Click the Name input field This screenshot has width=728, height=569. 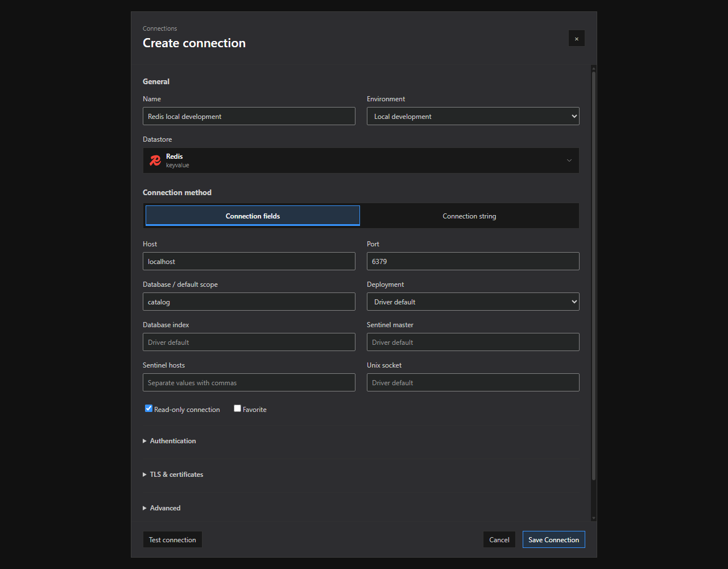(249, 116)
